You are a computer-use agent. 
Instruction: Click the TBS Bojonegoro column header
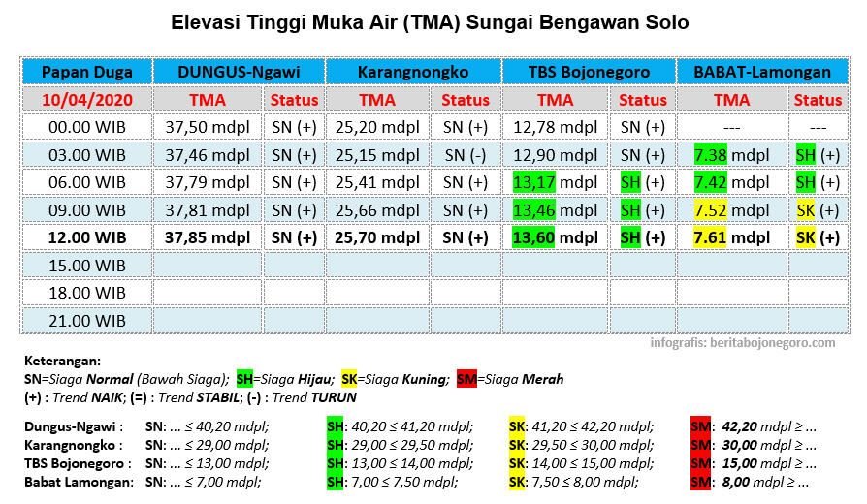tap(589, 72)
